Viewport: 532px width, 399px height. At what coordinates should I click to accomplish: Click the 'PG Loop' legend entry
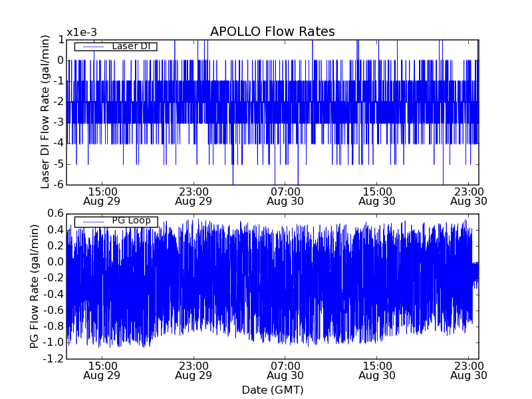116,221
